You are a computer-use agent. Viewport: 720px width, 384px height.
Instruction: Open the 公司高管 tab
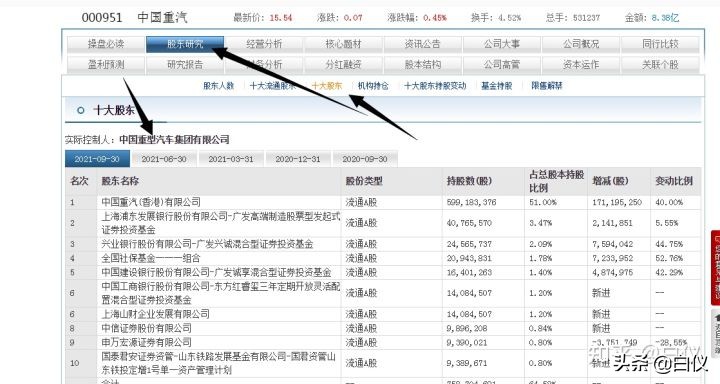[x=501, y=65]
